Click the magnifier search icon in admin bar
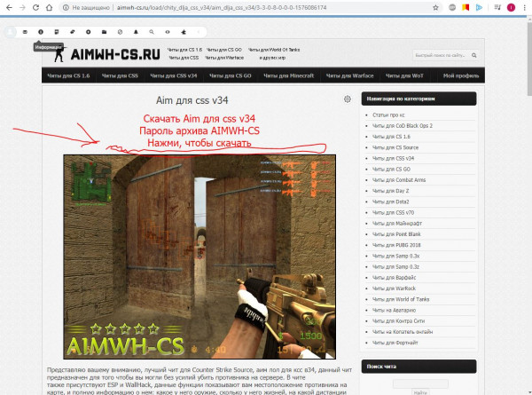This screenshot has height=395, width=532. [x=152, y=32]
